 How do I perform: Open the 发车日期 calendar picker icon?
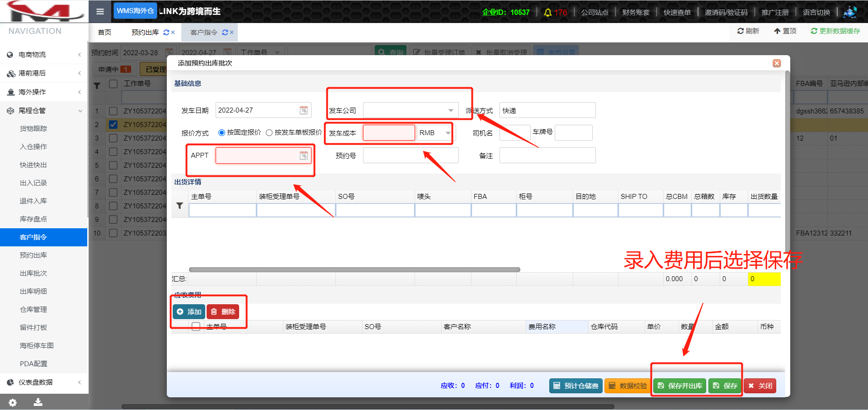pyautogui.click(x=304, y=110)
